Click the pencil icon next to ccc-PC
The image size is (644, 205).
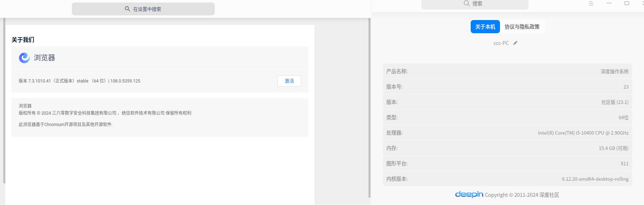tap(515, 43)
